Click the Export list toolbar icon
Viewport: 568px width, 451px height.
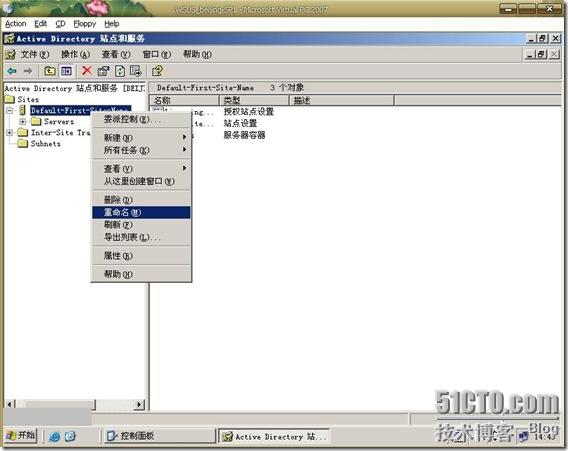coord(136,71)
